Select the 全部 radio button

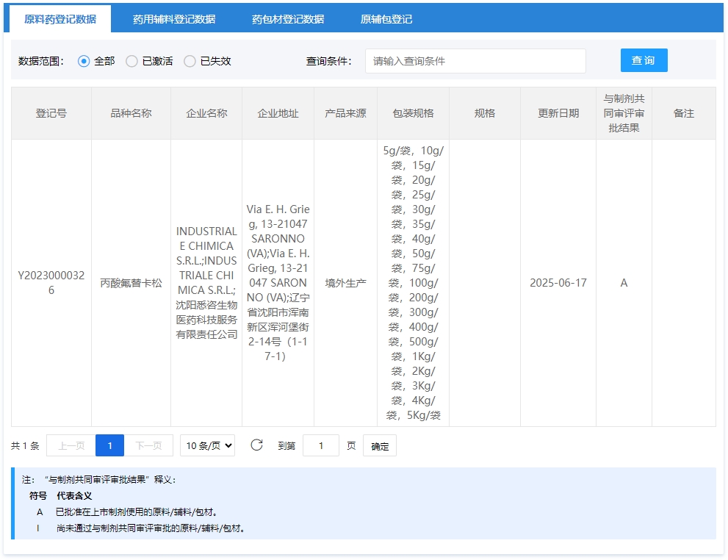point(84,61)
